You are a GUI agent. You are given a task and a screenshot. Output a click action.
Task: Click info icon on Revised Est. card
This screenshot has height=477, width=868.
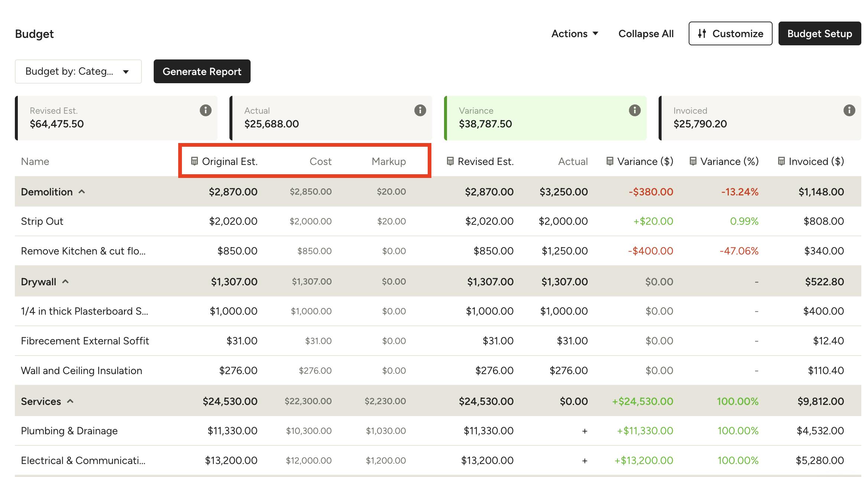click(205, 110)
